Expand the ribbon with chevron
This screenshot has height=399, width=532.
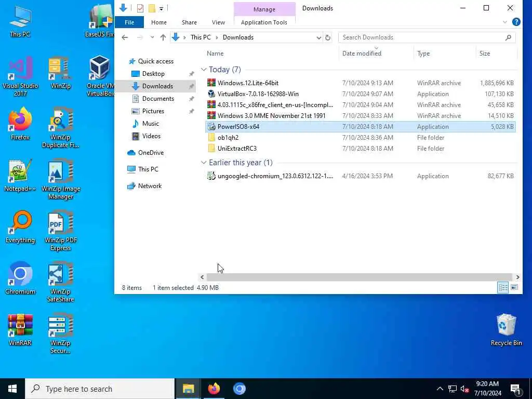pyautogui.click(x=505, y=22)
